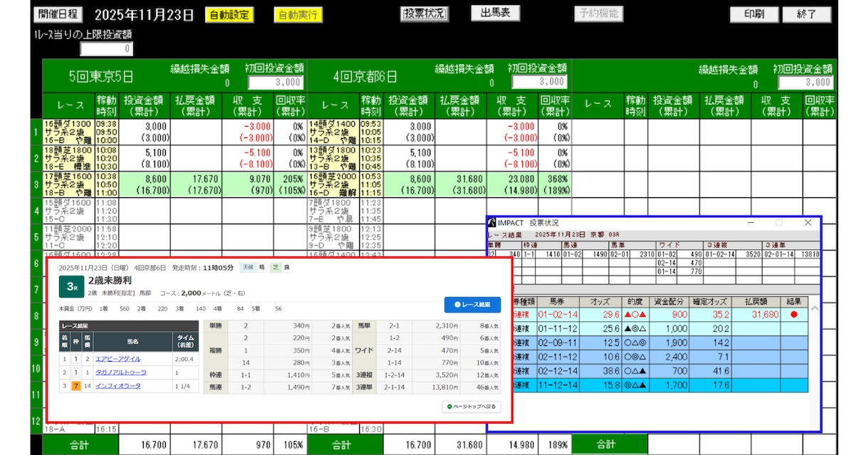Click the ページトップへ戻る button
Viewport: 868px width, 455px height.
[x=471, y=407]
